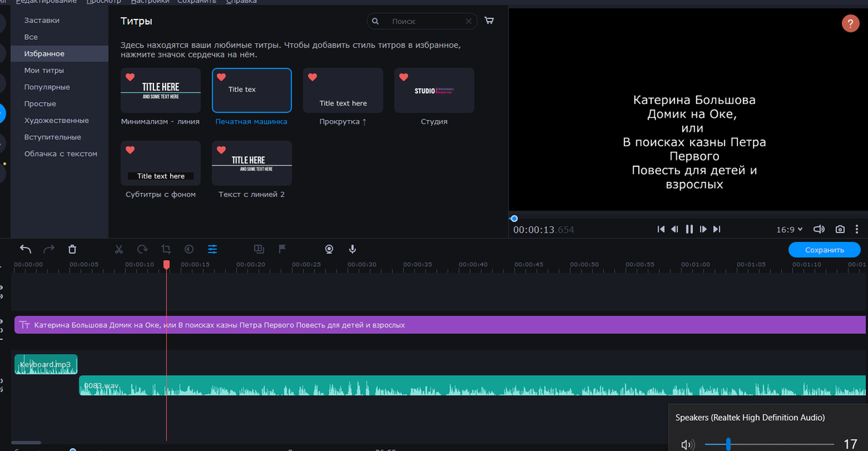Screen dimensions: 868x451
Task: Select the Keyboard.mp3 audio clip
Action: pyautogui.click(x=46, y=364)
